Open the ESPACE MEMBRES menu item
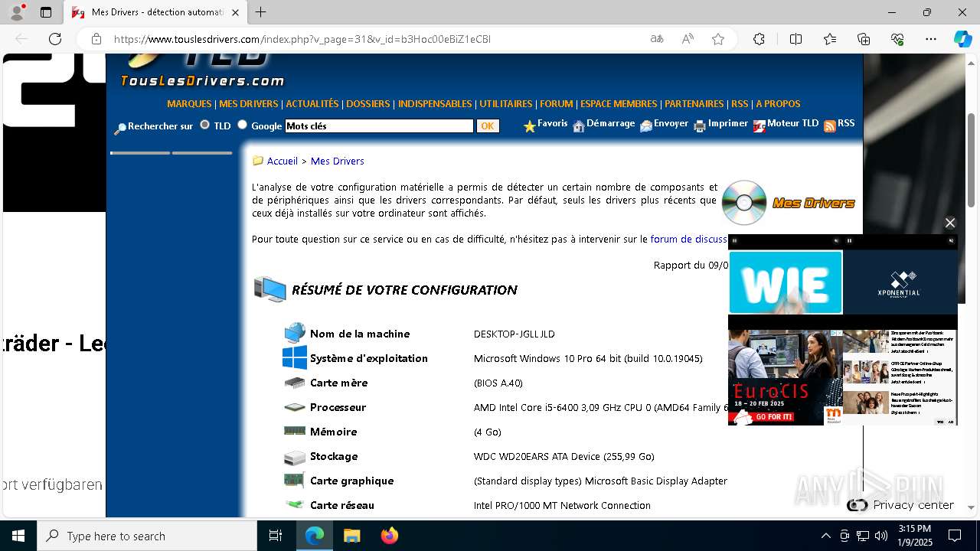The image size is (980, 551). (x=619, y=103)
